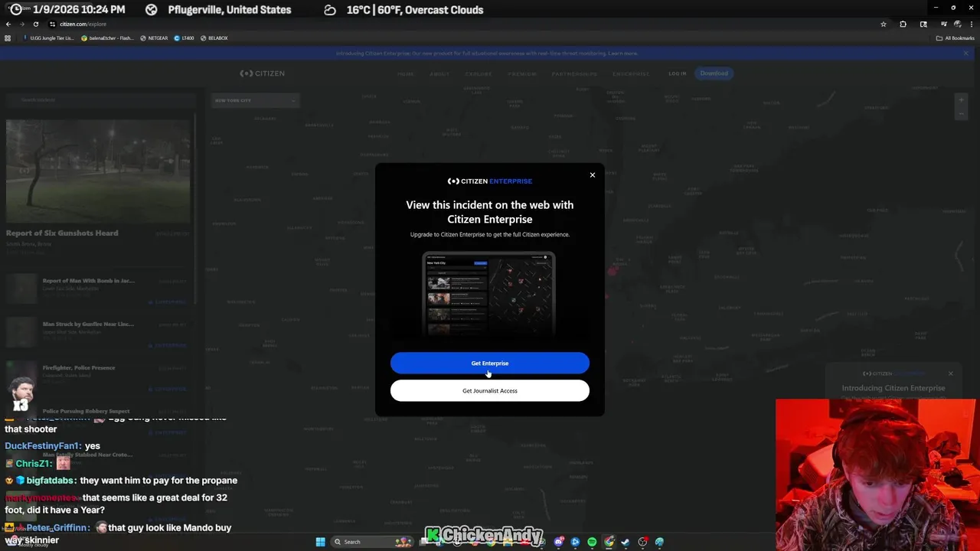The image size is (980, 551).
Task: Open the apps grid in bookmarks bar
Action: point(8,37)
